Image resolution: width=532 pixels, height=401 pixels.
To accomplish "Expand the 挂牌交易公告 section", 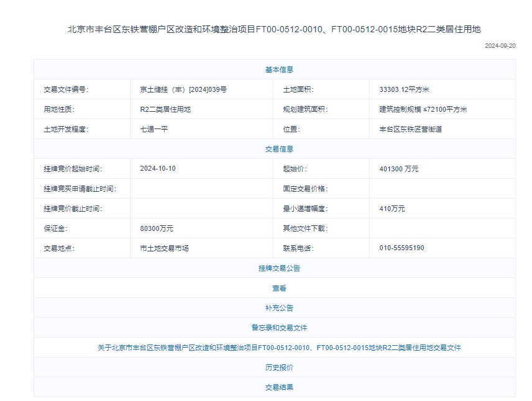I will click(279, 268).
